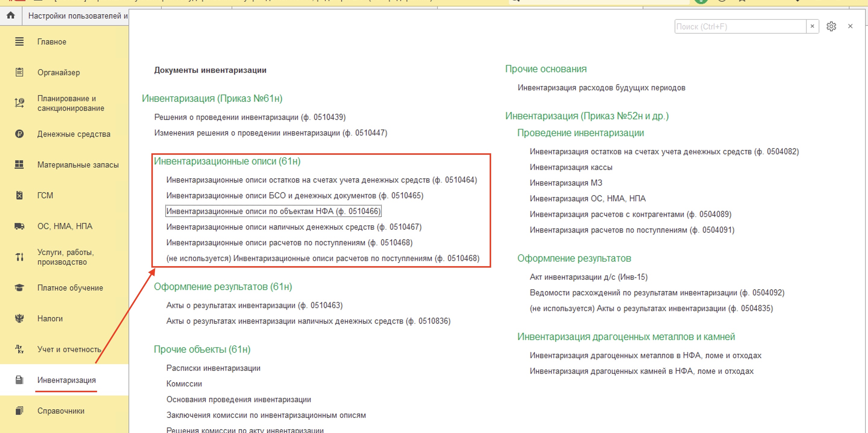Open the Справочники section

[x=61, y=411]
